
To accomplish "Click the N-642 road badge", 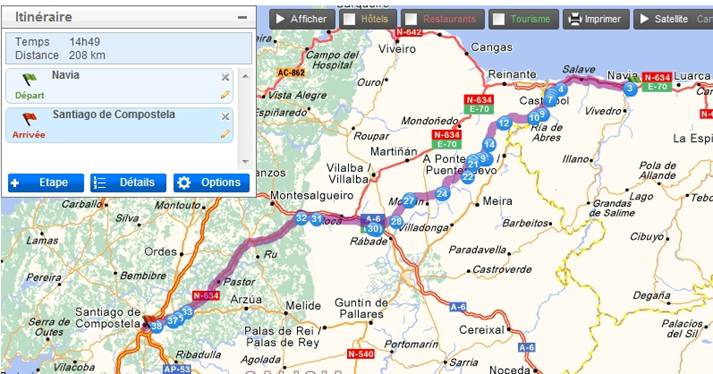I will 409,32.
